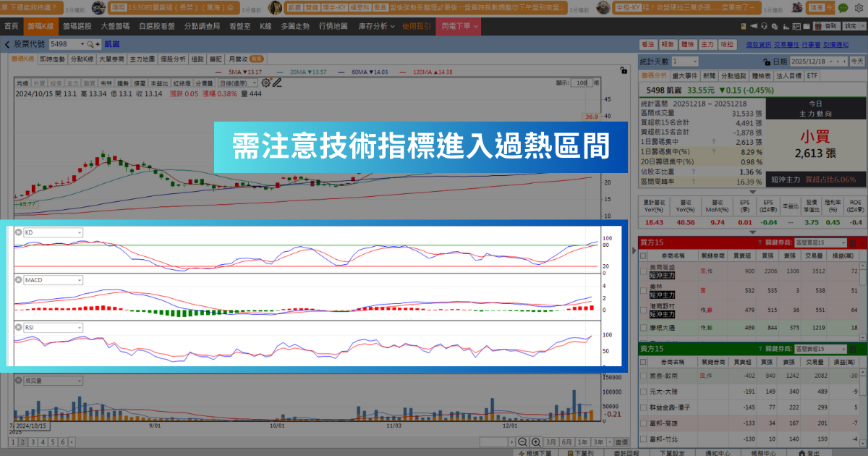
Task: Switch to the 即時走勢 tab
Action: click(53, 58)
